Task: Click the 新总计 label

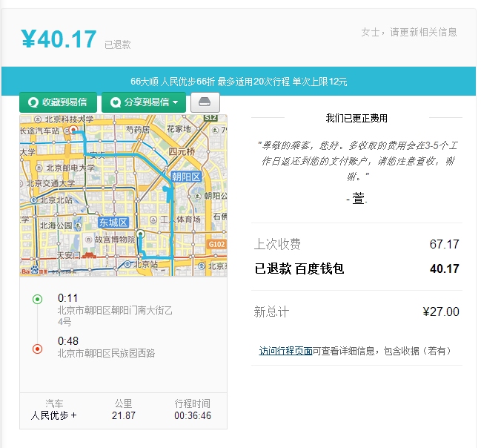Action: (271, 312)
